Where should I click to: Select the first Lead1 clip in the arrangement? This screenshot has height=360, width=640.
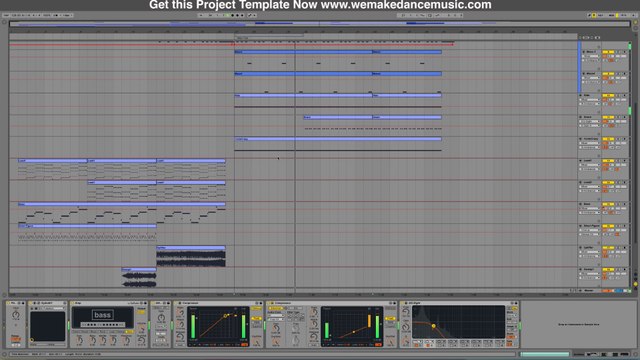[53, 161]
